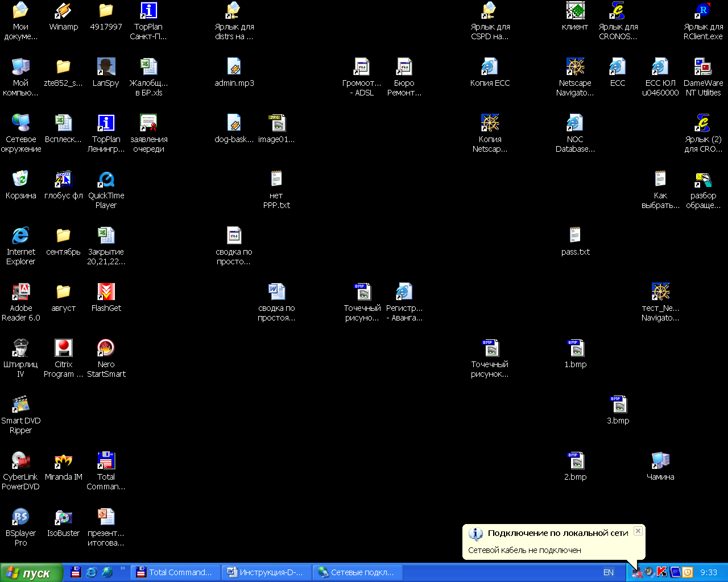
Task: Select the 2.bmp file icon
Action: coord(575,466)
